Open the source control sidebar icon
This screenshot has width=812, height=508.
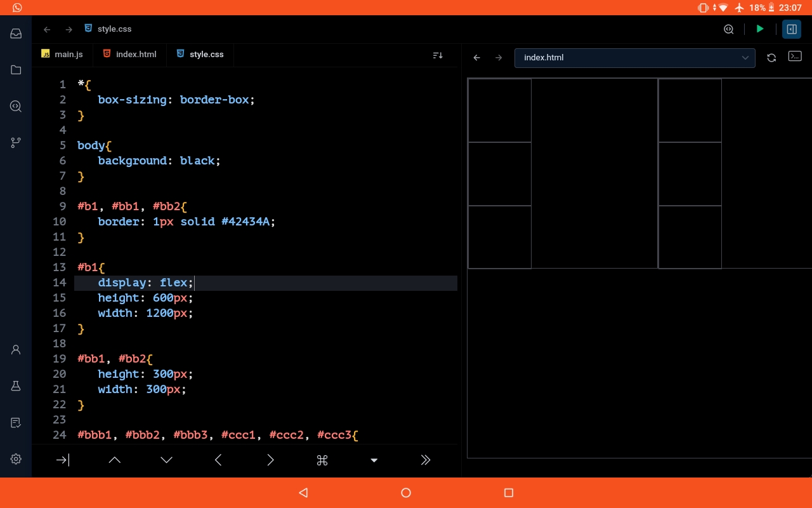click(15, 142)
